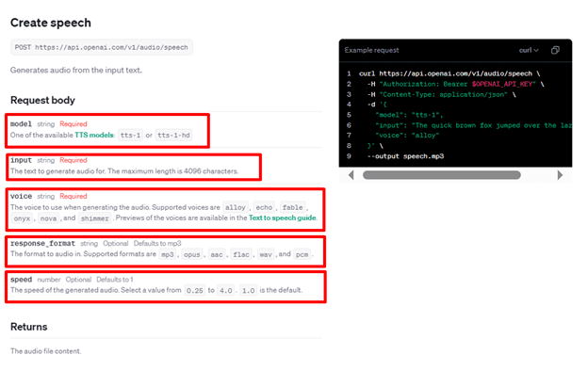588x371 pixels.
Task: Click the tts-1-hd code tag
Action: click(173, 135)
